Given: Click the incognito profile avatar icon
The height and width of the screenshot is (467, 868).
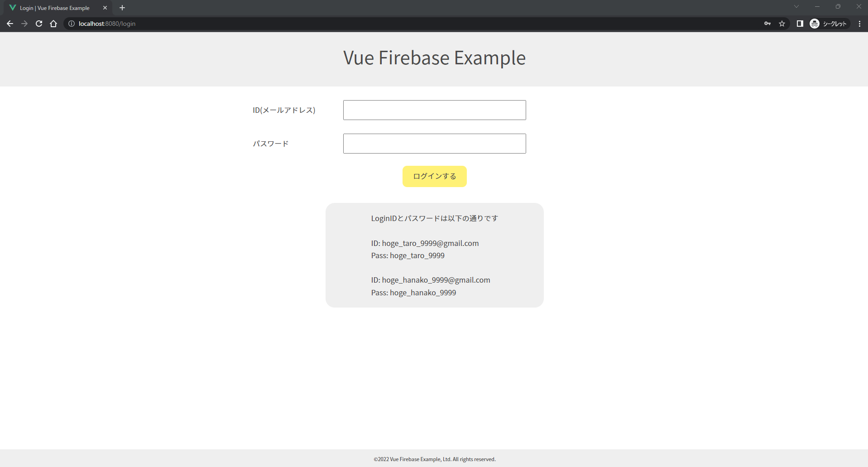Looking at the screenshot, I should [x=814, y=24].
